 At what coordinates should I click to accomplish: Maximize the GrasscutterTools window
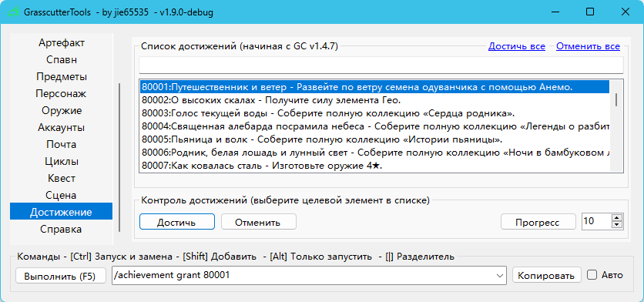point(590,12)
